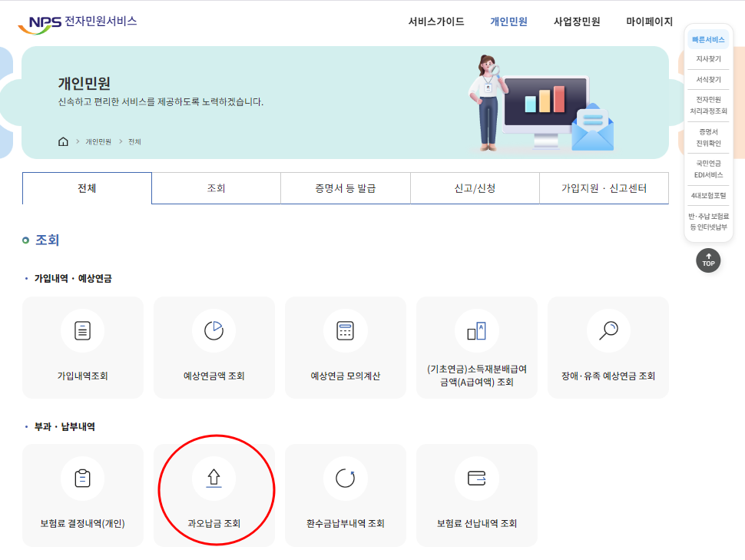Click the home icon in breadcrumb
The width and height of the screenshot is (745, 560).
point(63,141)
